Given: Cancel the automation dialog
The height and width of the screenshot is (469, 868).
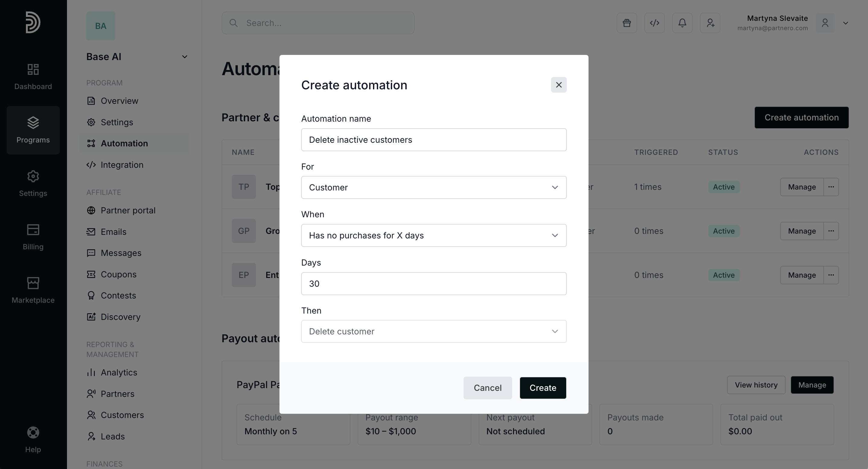Looking at the screenshot, I should 487,388.
